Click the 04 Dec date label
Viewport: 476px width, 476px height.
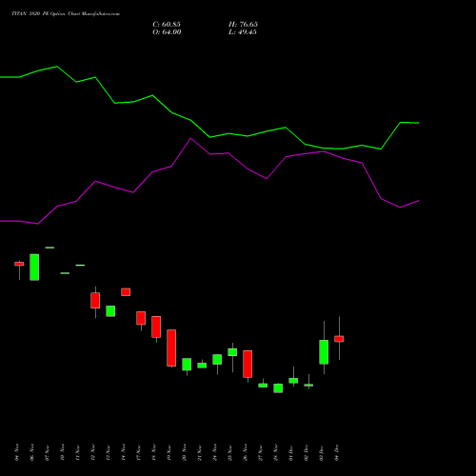pyautogui.click(x=337, y=452)
